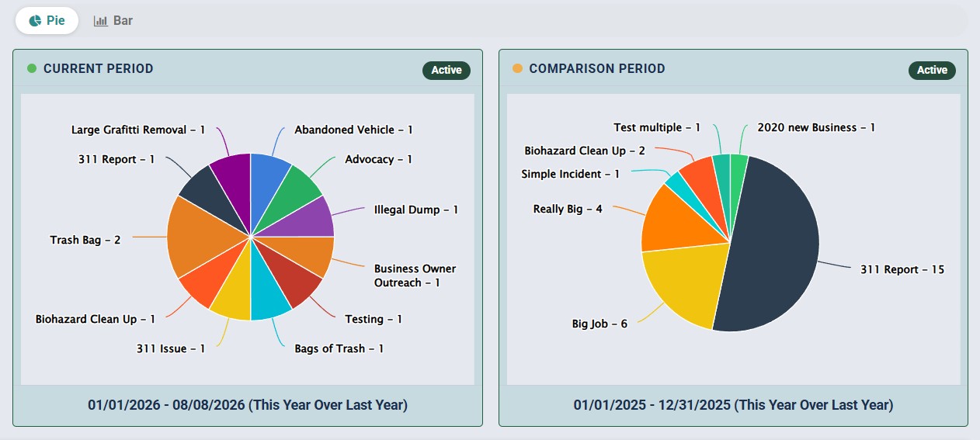Click the 311 Report - 15 label
The height and width of the screenshot is (440, 980).
pos(902,269)
